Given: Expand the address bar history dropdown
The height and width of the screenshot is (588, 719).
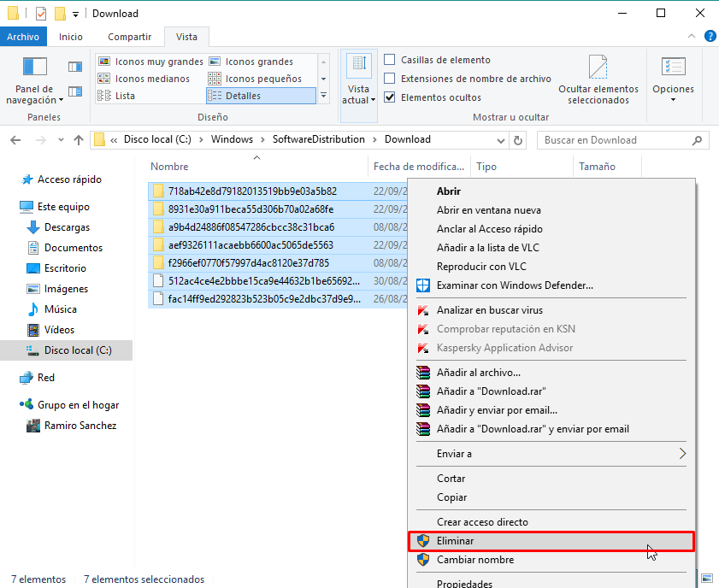Looking at the screenshot, I should (501, 140).
